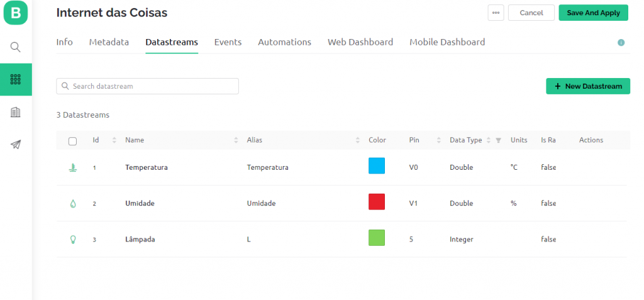644x300 pixels.
Task: Click the alias L cell
Action: click(248, 240)
